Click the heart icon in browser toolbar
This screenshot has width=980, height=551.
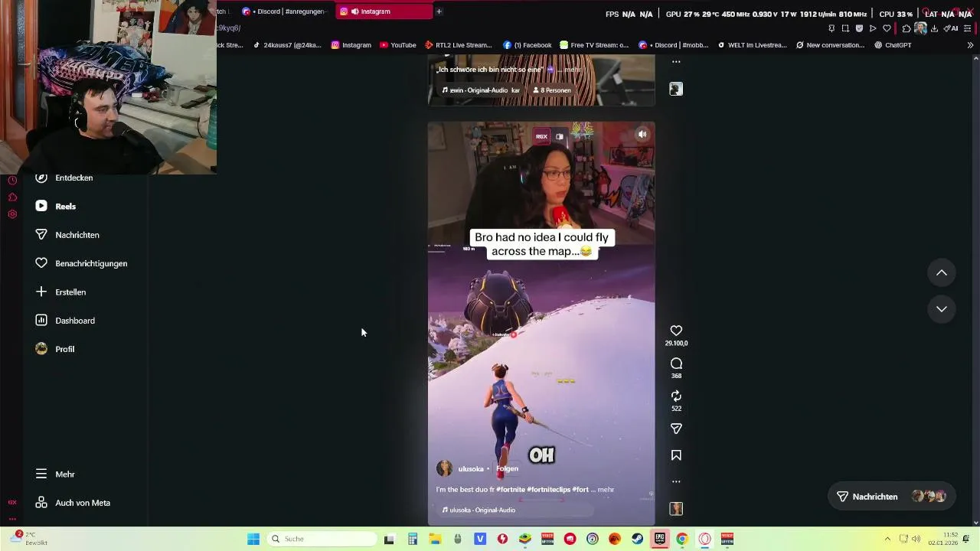click(x=887, y=28)
